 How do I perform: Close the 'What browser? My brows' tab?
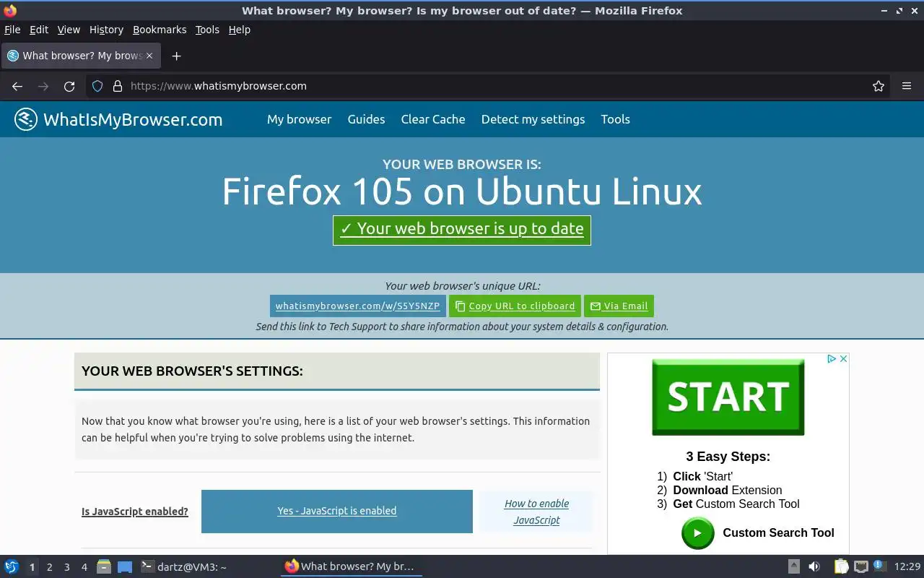coord(149,56)
